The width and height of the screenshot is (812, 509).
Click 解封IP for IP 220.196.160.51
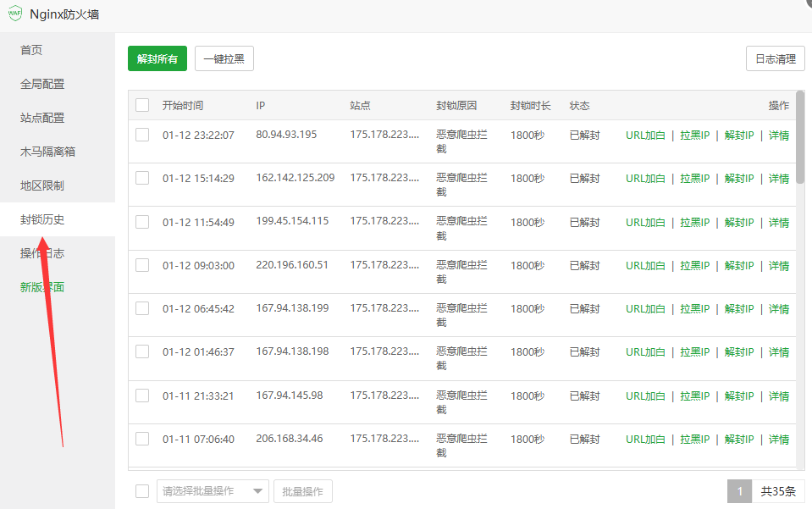point(739,266)
